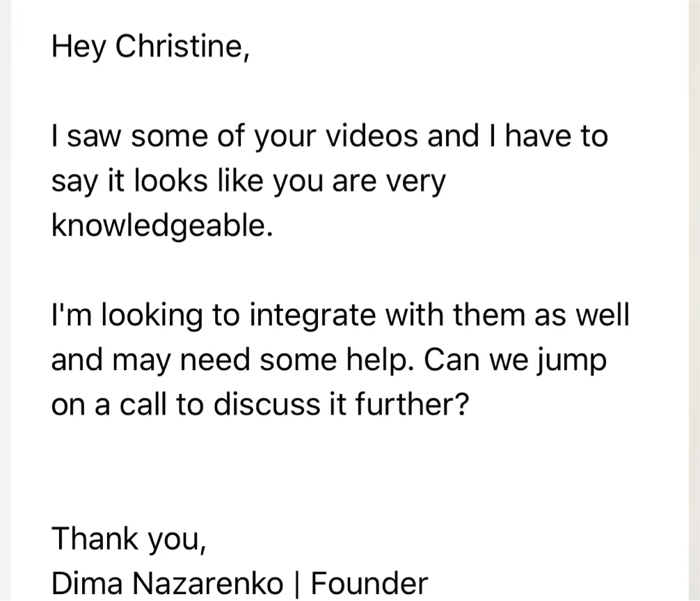Click the word 'discuss' in the last sentence

pos(267,404)
